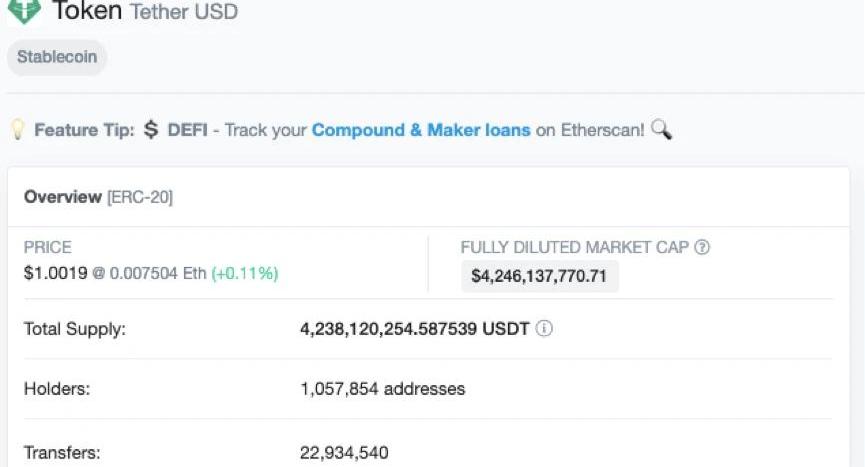The width and height of the screenshot is (865, 467).
Task: Click the total supply amount 4,238,120,254.587539 USDT
Action: coord(414,329)
